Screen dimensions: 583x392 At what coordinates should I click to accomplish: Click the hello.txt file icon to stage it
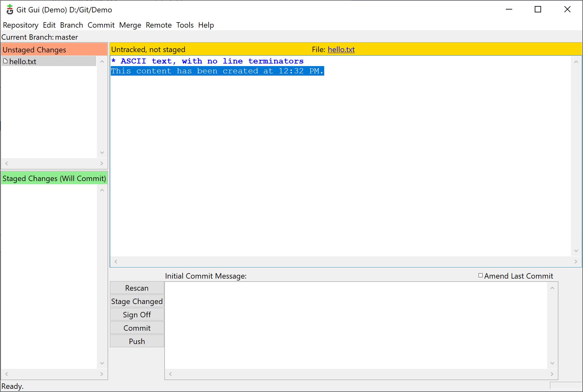pyautogui.click(x=5, y=61)
